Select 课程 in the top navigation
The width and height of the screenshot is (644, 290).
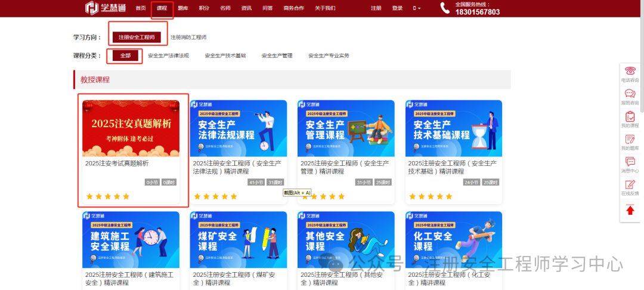coord(162,8)
